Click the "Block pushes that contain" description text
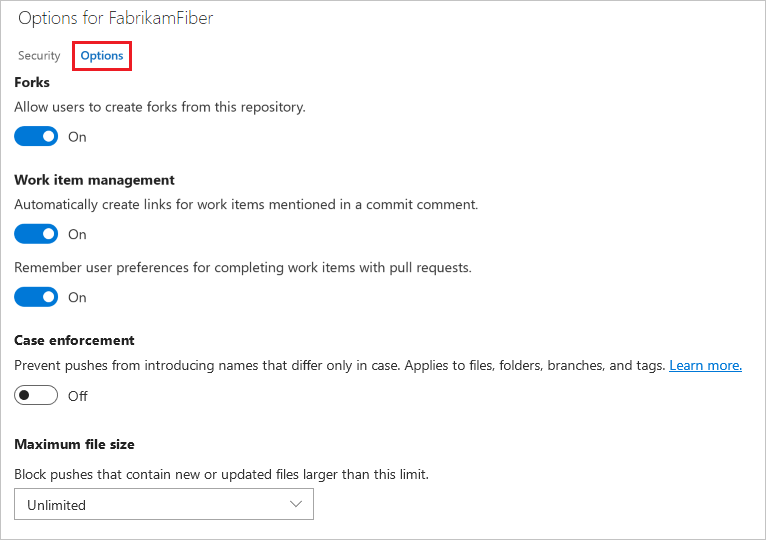 tap(221, 474)
